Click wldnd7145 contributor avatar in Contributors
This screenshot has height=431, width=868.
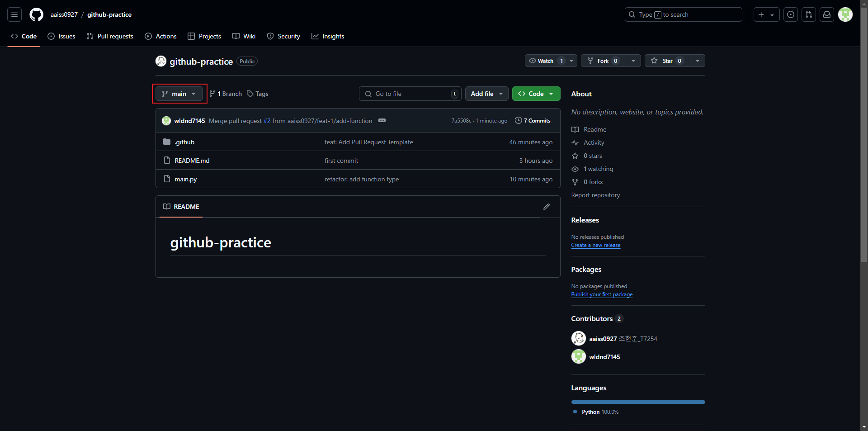coord(579,357)
